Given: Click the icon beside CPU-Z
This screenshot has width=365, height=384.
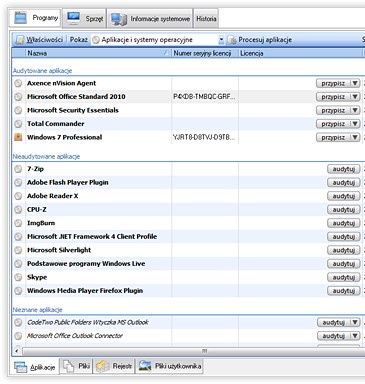Looking at the screenshot, I should (x=18, y=209).
